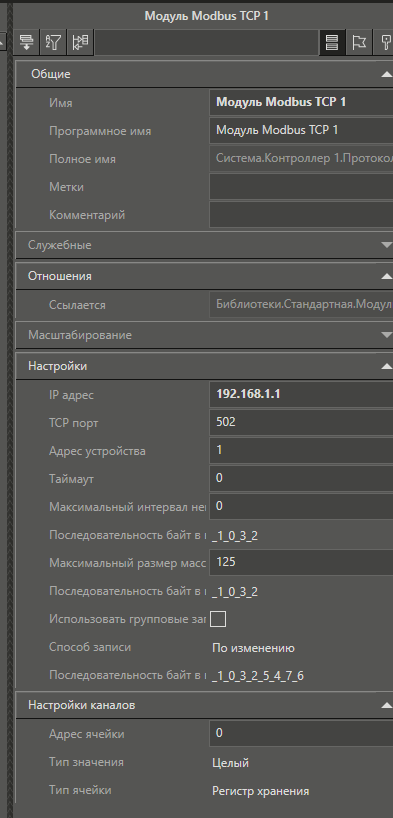Click the IP адрес field 192.168.1.1

point(301,394)
